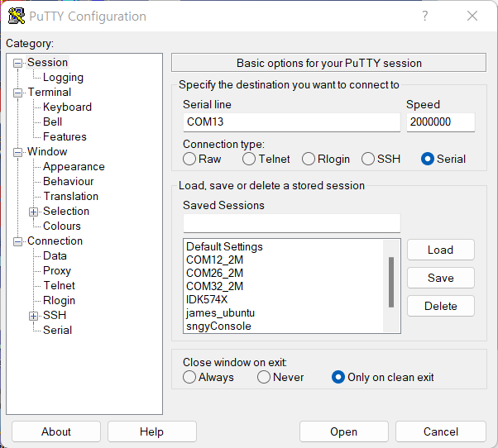Open Serial settings in category tree
498x448 pixels.
(57, 331)
